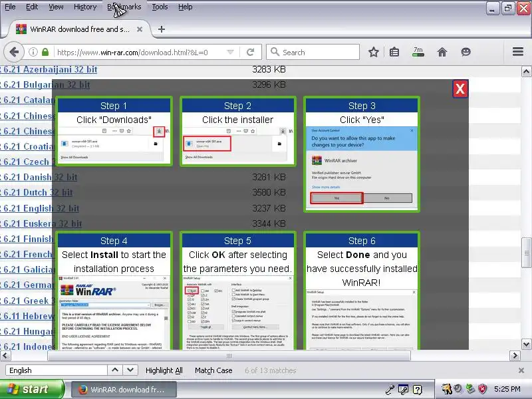532x399 pixels.
Task: Open the 6.21 Azerbaijani 32 bit link
Action: click(49, 70)
